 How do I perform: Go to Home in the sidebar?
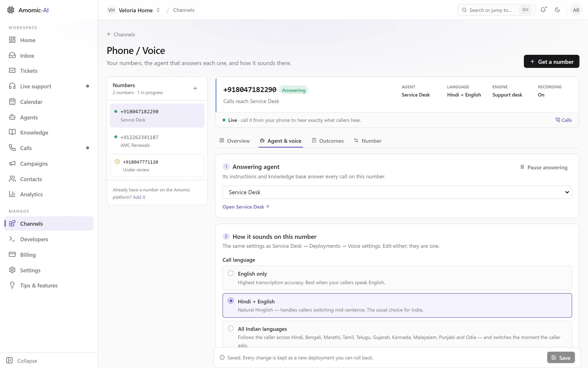(49, 40)
